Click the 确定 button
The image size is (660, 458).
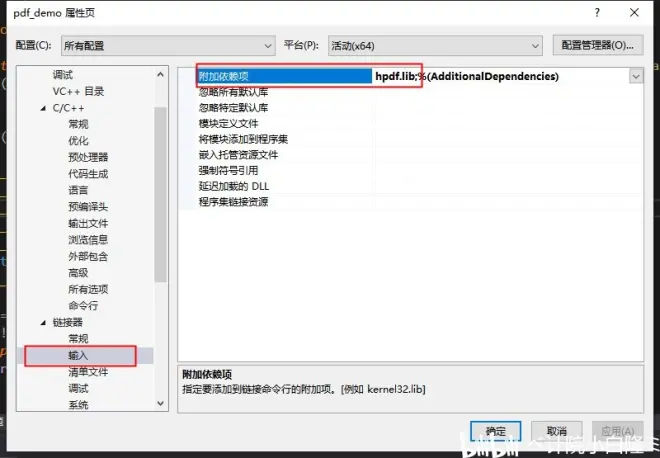click(495, 431)
